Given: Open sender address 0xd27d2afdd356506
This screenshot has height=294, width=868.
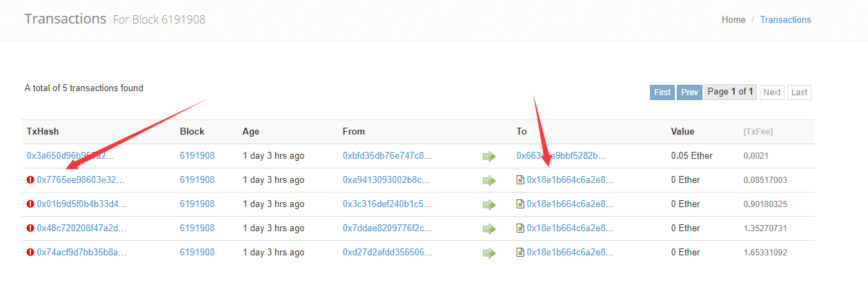Looking at the screenshot, I should tap(388, 253).
